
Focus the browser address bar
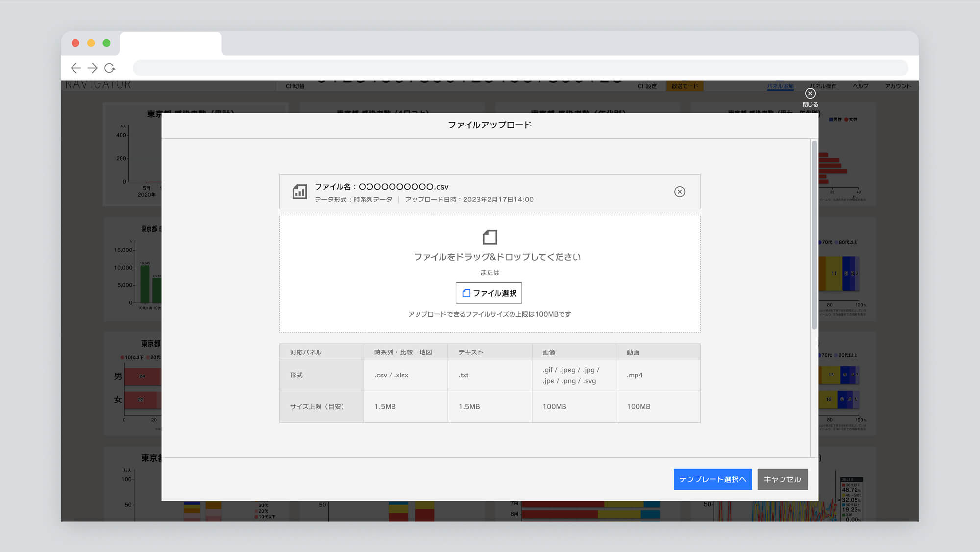point(520,68)
